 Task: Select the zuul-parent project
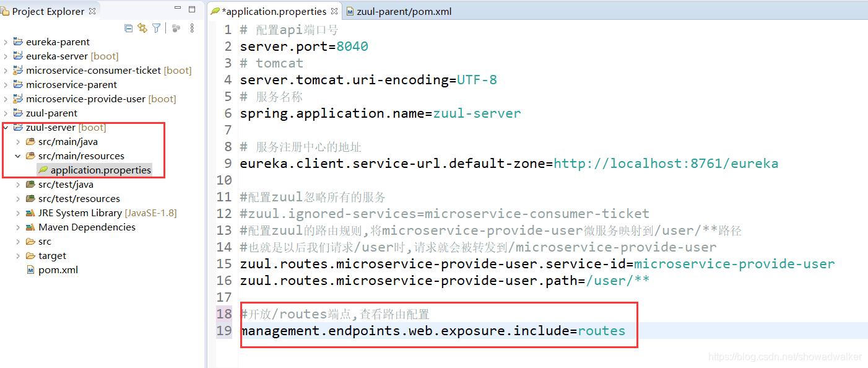(51, 113)
